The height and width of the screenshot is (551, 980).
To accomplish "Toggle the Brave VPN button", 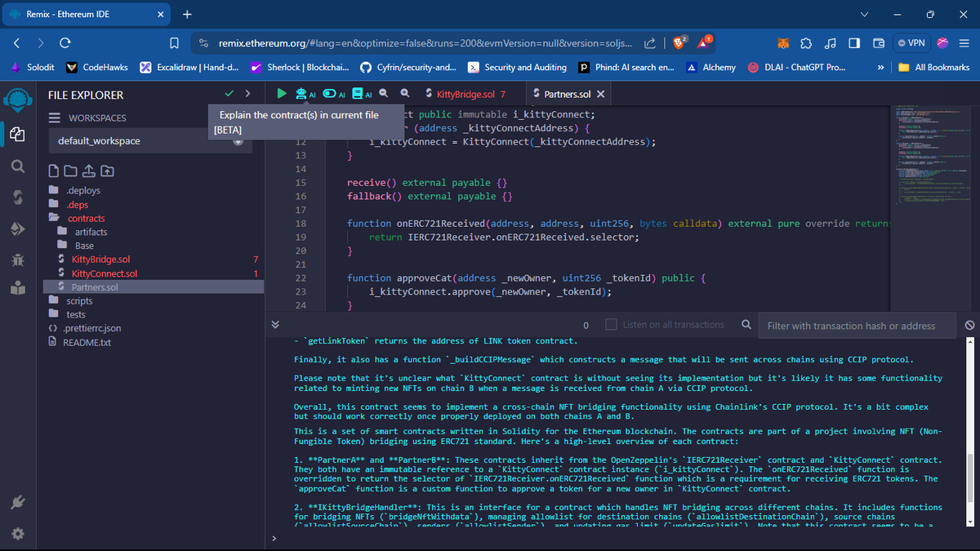I will 911,42.
